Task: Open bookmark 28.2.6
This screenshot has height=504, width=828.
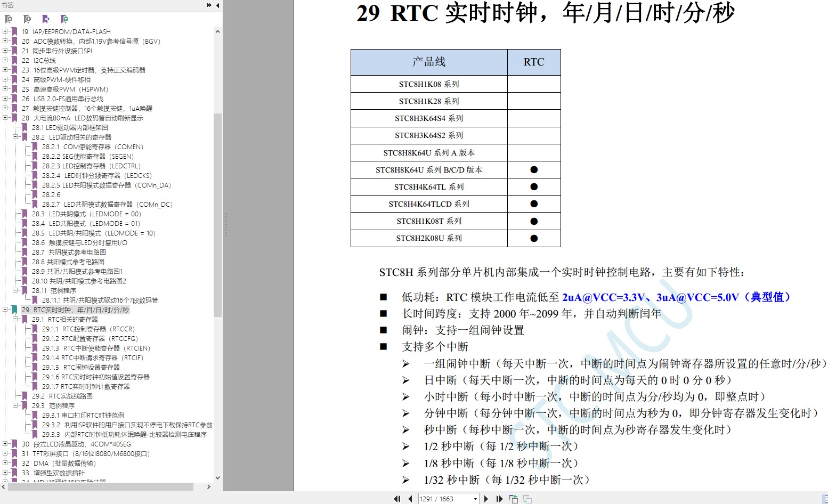Action: [x=51, y=194]
